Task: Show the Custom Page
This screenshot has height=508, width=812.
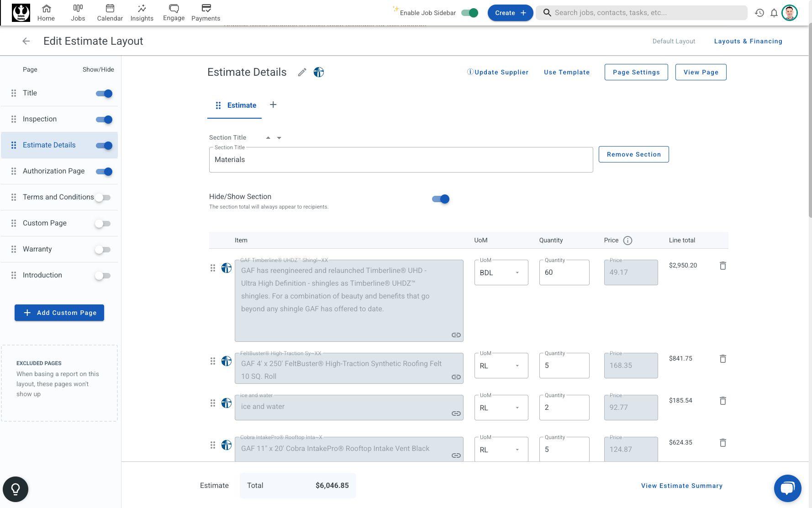Action: point(103,224)
